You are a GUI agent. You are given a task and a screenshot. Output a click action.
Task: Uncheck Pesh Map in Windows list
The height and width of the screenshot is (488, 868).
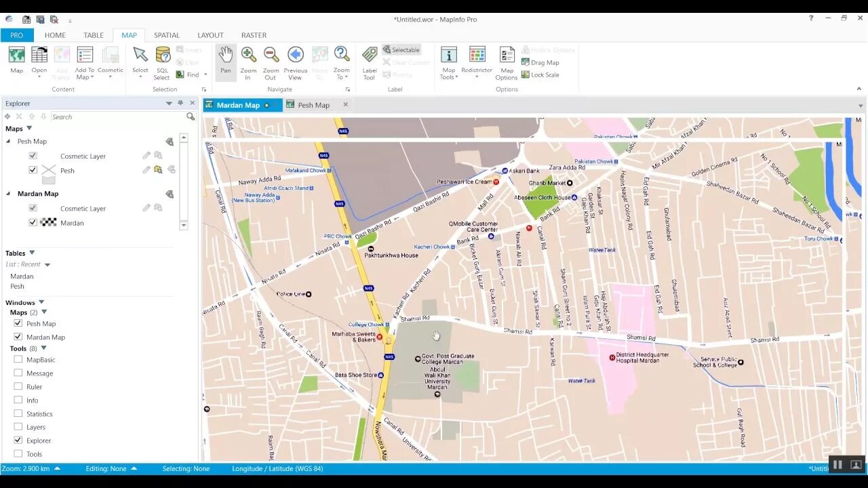18,323
